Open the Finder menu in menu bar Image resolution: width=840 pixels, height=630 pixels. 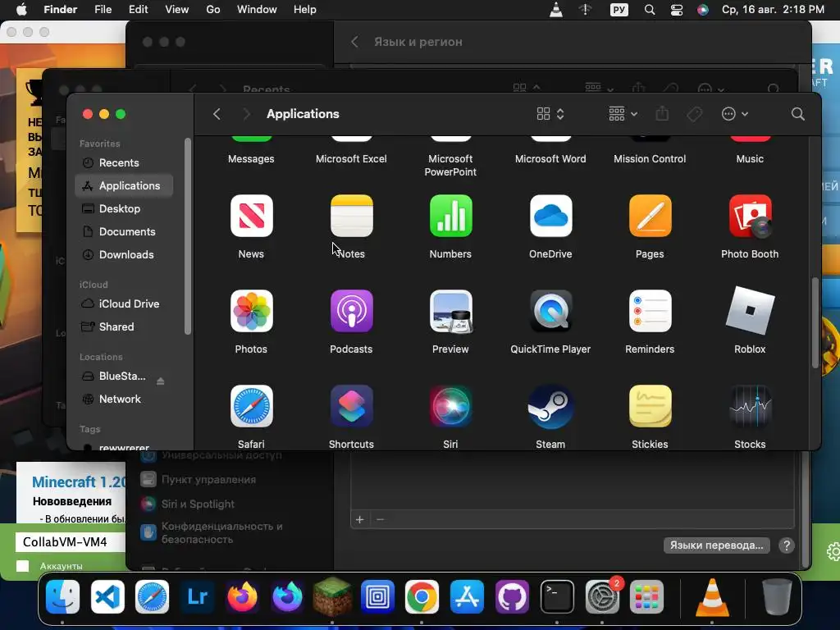click(61, 10)
